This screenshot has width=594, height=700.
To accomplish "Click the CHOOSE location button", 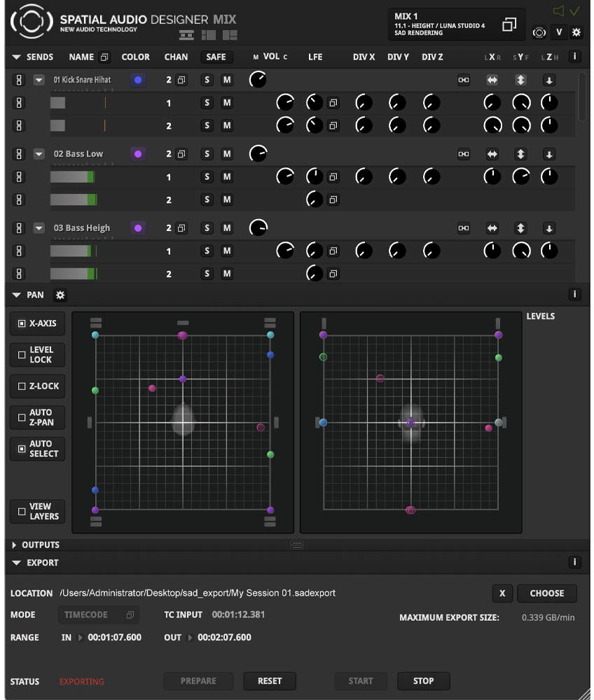I will coord(546,594).
